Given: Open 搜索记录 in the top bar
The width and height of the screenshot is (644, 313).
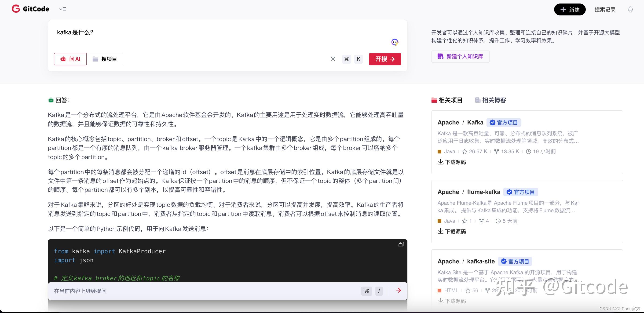Looking at the screenshot, I should (605, 9).
